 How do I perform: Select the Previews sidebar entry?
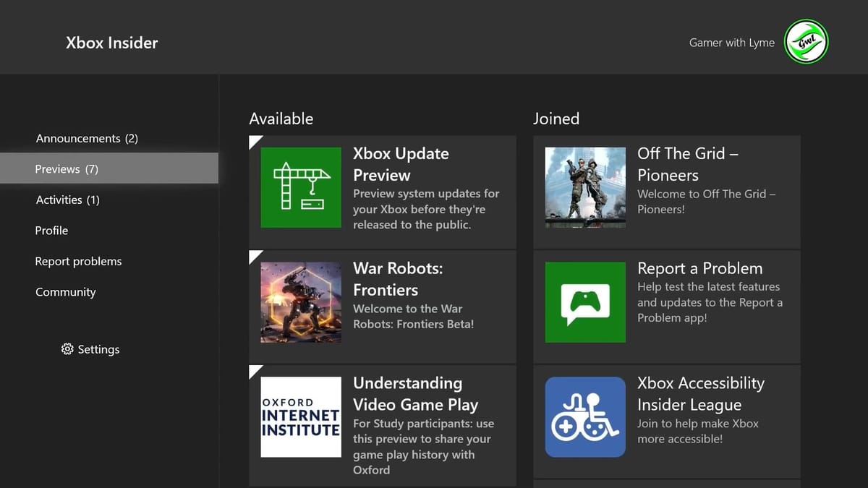66,168
